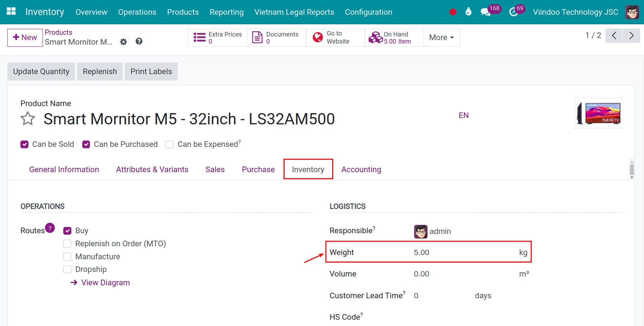Click the Responsible admin name

(440, 232)
